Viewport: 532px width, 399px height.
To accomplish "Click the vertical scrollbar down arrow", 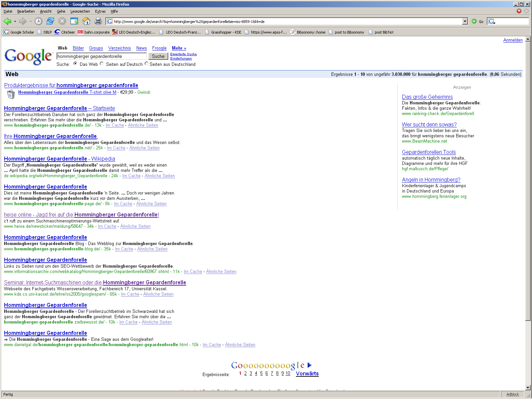I will (528, 387).
